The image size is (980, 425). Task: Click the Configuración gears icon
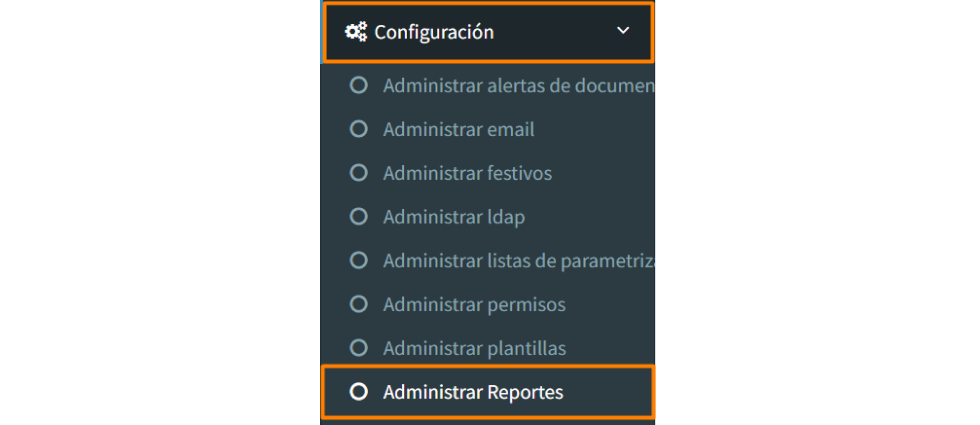coord(356,32)
